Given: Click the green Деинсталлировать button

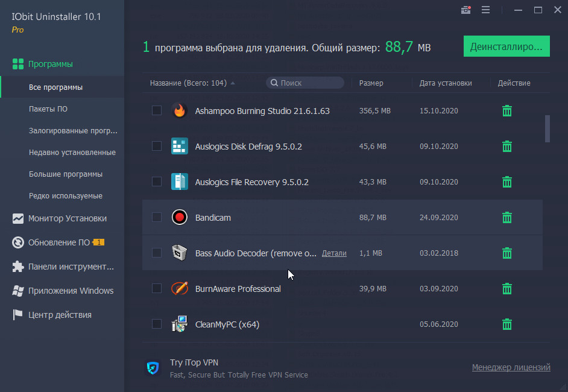Looking at the screenshot, I should tap(506, 46).
